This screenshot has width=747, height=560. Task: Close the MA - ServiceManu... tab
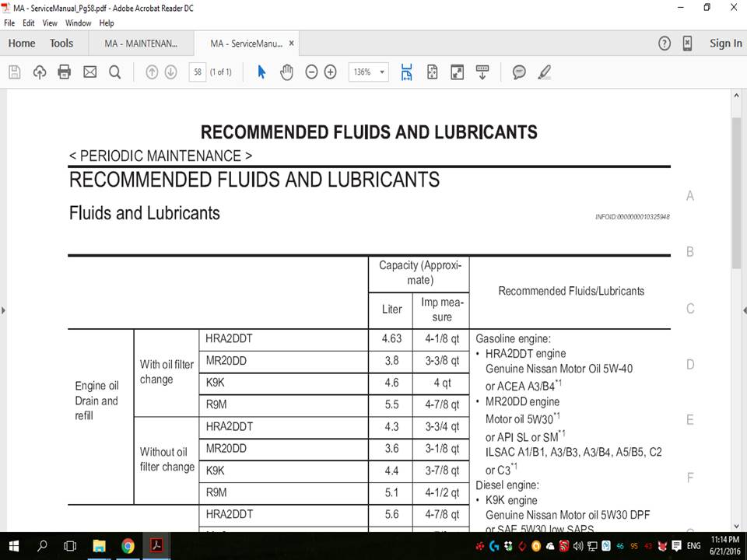click(x=292, y=44)
